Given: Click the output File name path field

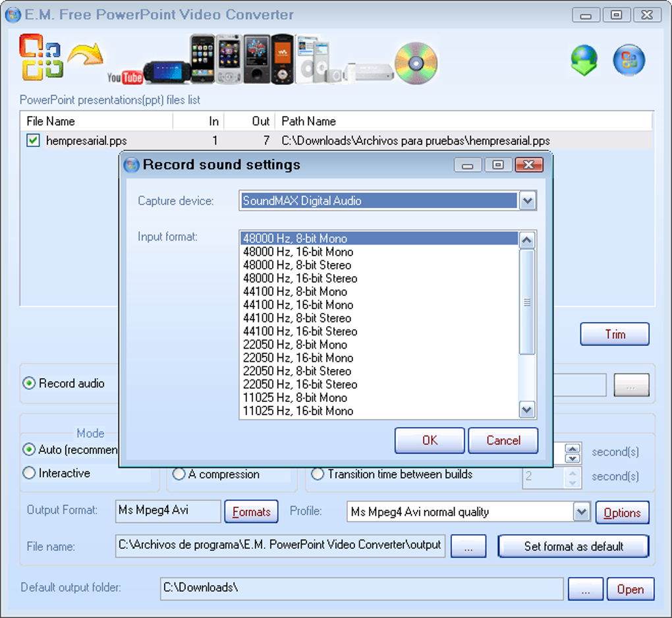Looking at the screenshot, I should (281, 546).
